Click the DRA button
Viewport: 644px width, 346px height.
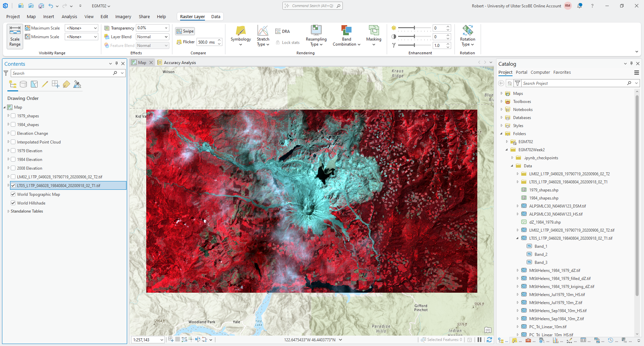pos(283,31)
